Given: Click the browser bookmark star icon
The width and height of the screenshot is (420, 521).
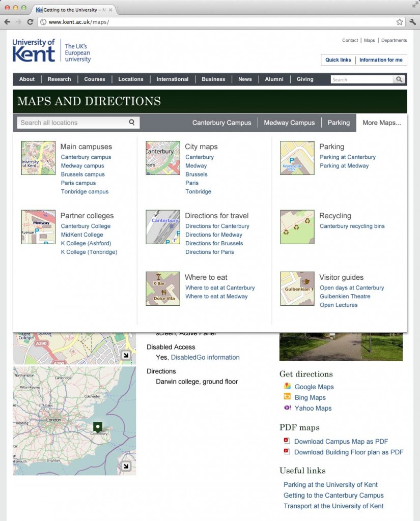Looking at the screenshot, I should pyautogui.click(x=401, y=22).
